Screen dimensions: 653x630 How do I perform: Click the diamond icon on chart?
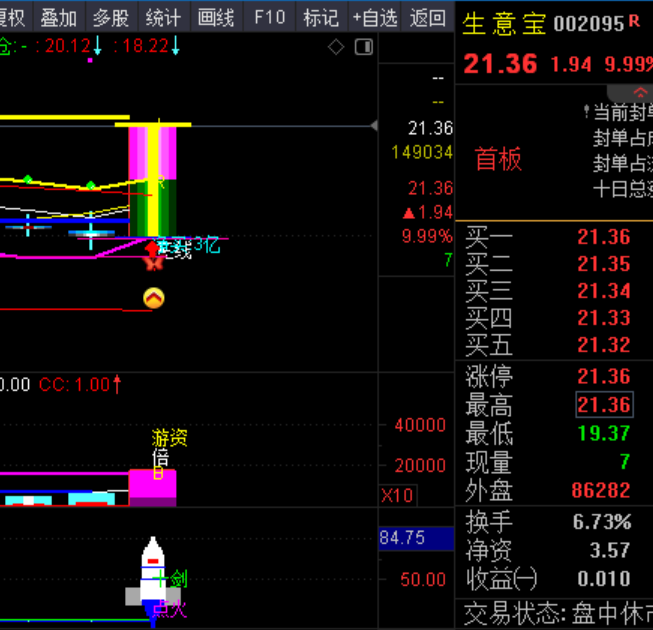(336, 47)
